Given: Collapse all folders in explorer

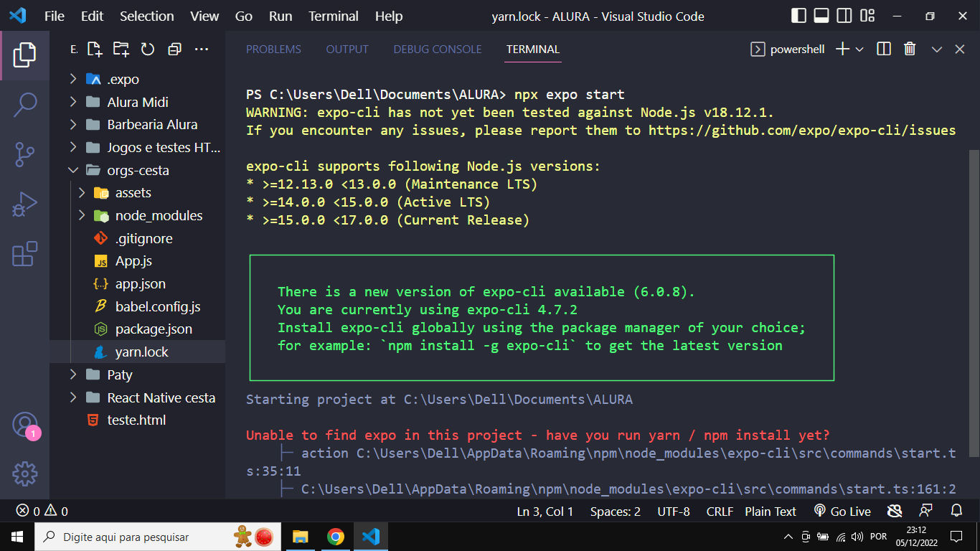Looking at the screenshot, I should [174, 49].
